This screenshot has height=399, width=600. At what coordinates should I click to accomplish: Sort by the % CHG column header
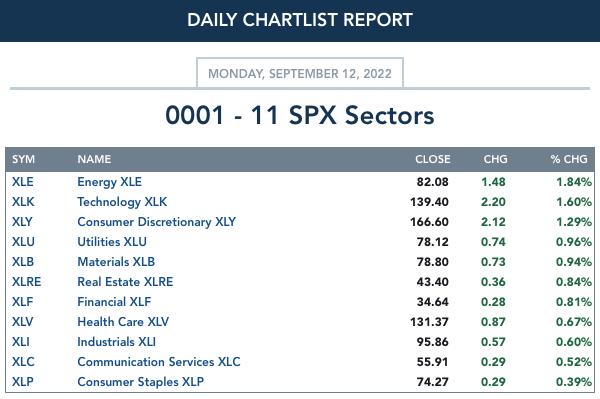click(x=569, y=159)
